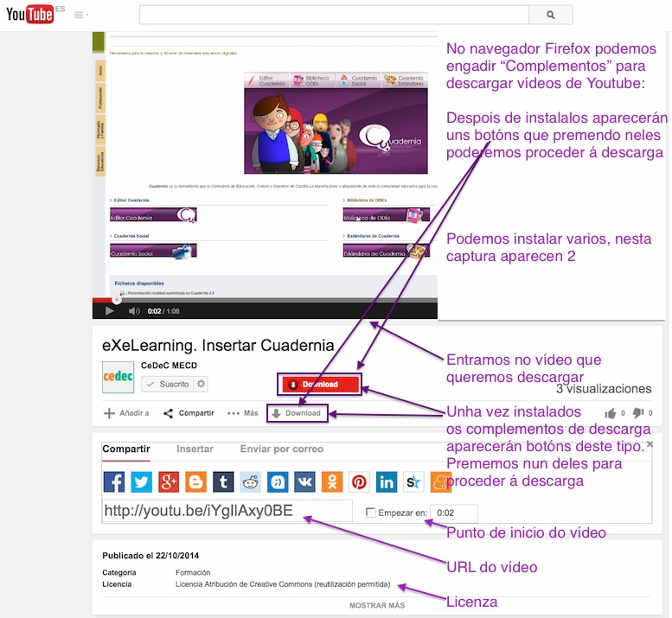Click Biblioteca de ODEs banner in video
This screenshot has height=618, width=672.
pos(386,215)
